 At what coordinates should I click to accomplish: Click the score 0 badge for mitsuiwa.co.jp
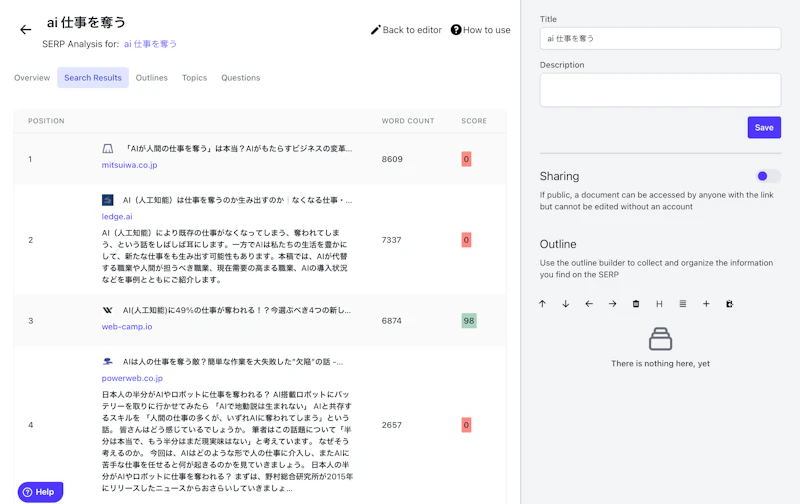466,159
